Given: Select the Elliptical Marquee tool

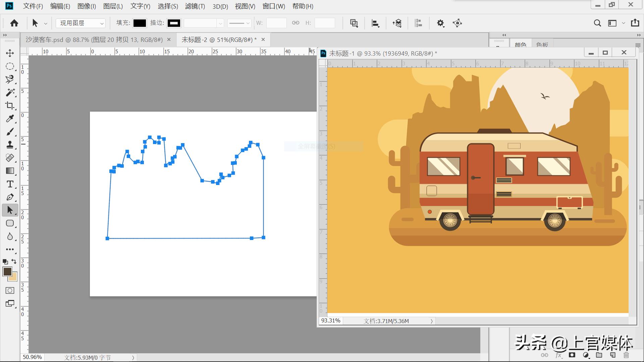Looking at the screenshot, I should (x=10, y=66).
